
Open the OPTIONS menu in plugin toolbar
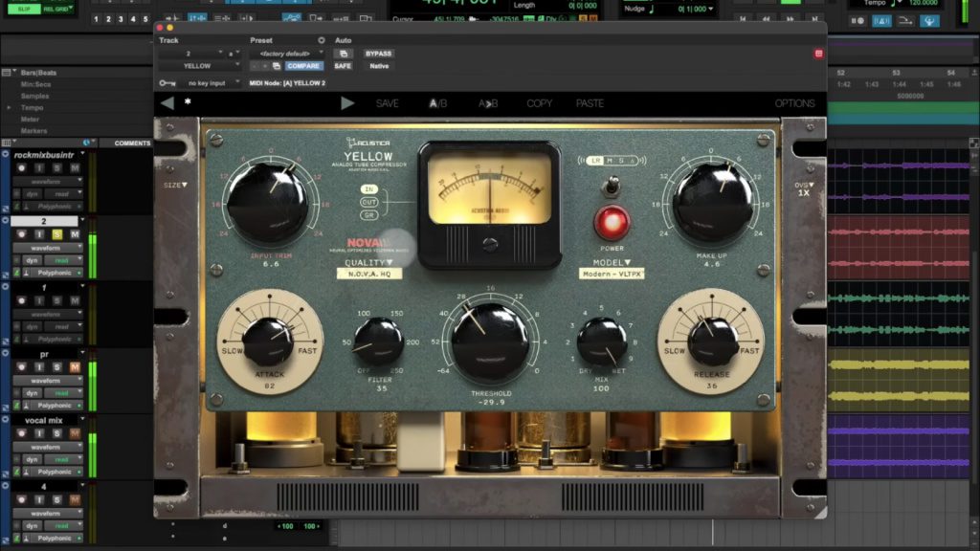coord(793,102)
